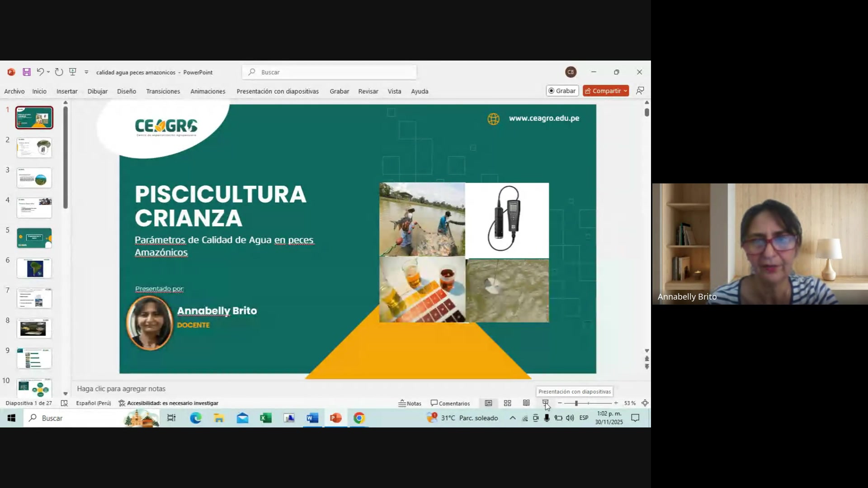868x488 pixels.
Task: Switch to the Transiciones ribbon tab
Action: [x=163, y=91]
